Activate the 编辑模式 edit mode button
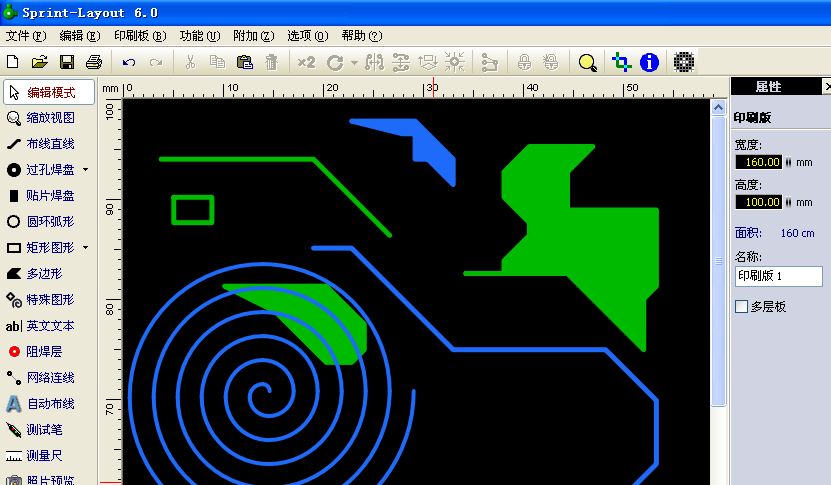Image resolution: width=831 pixels, height=485 pixels. (48, 92)
